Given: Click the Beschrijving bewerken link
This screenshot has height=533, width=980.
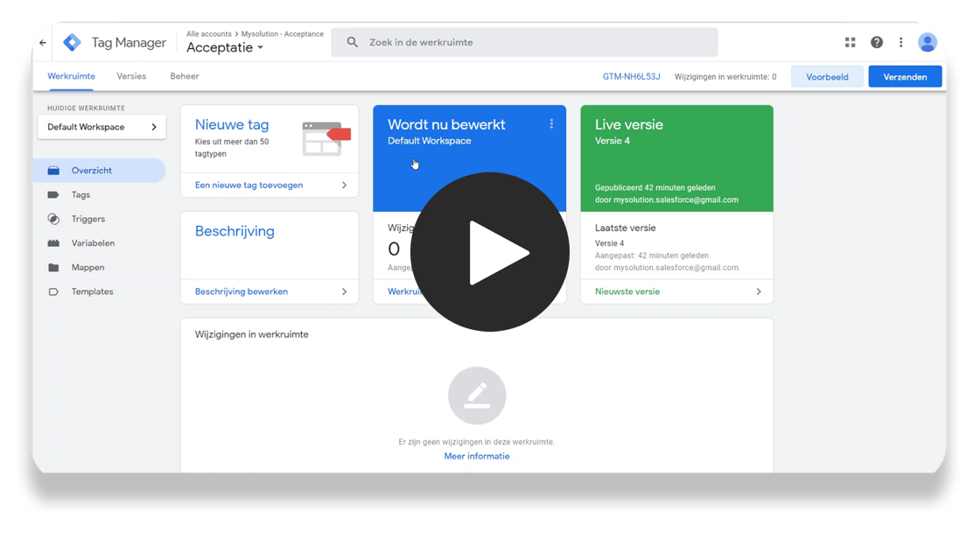Looking at the screenshot, I should point(241,291).
